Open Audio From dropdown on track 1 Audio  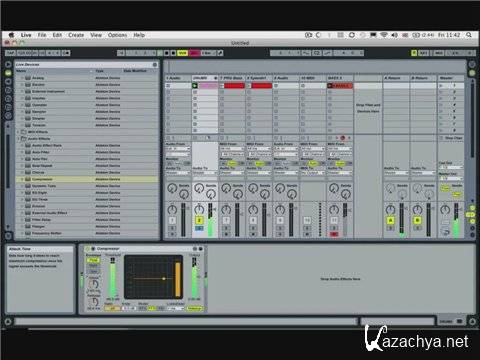pos(178,149)
